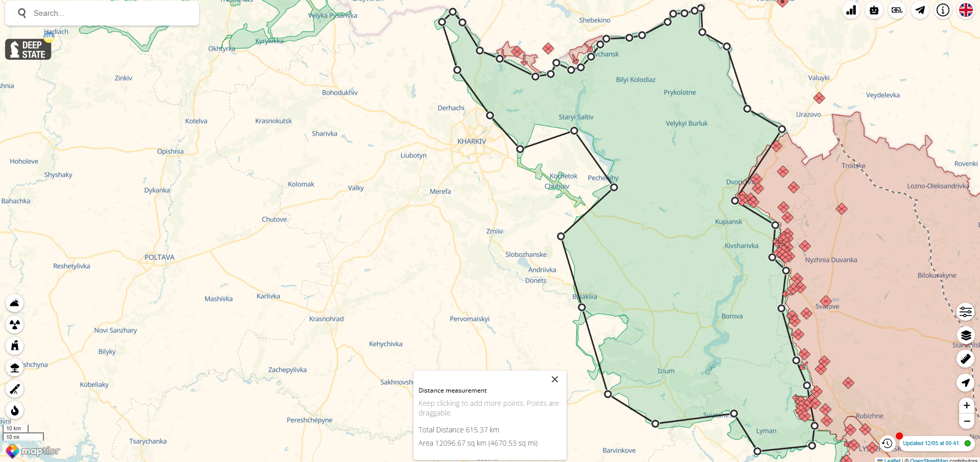
Task: Click the Bohodukhiv map label
Action: coord(340,93)
